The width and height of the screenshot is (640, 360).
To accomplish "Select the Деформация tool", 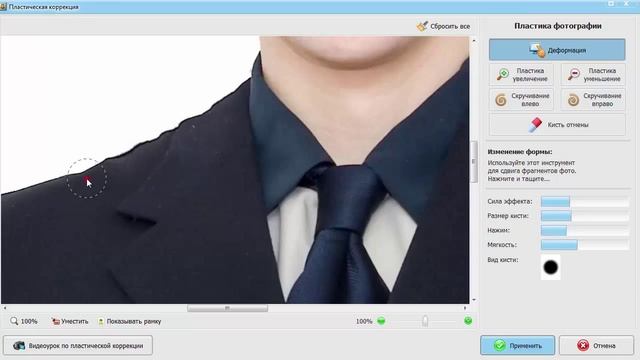I will point(557,50).
